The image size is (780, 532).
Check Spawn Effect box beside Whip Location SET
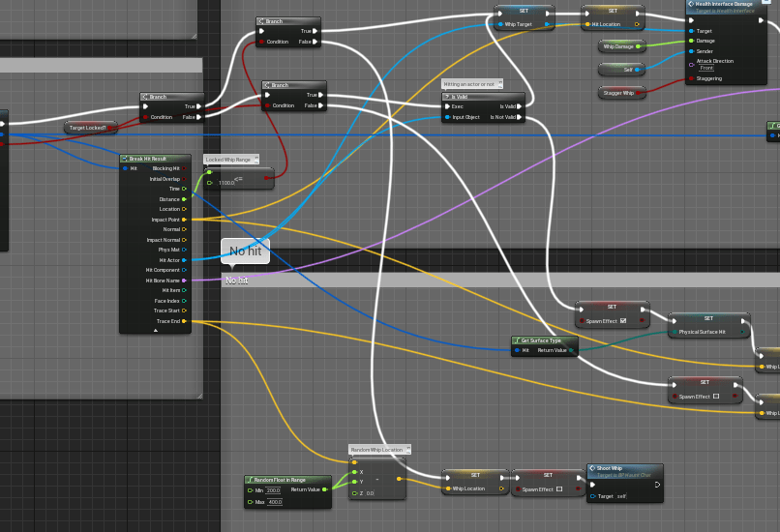click(559, 489)
